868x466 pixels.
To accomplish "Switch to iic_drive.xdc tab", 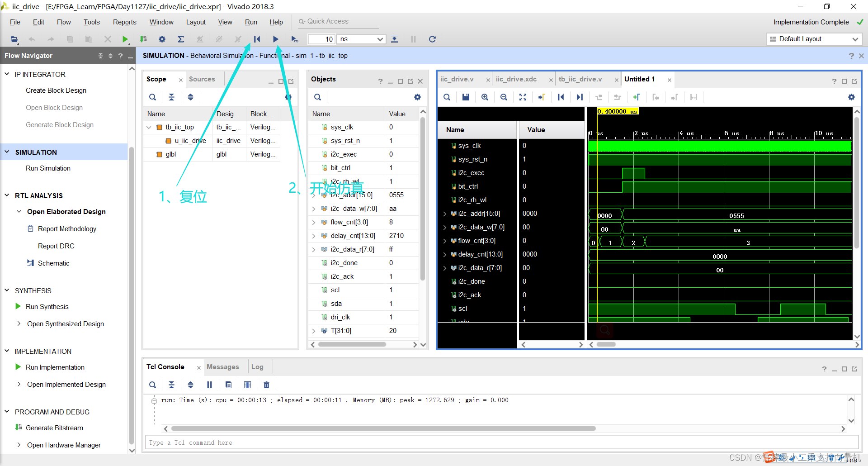I will click(516, 79).
